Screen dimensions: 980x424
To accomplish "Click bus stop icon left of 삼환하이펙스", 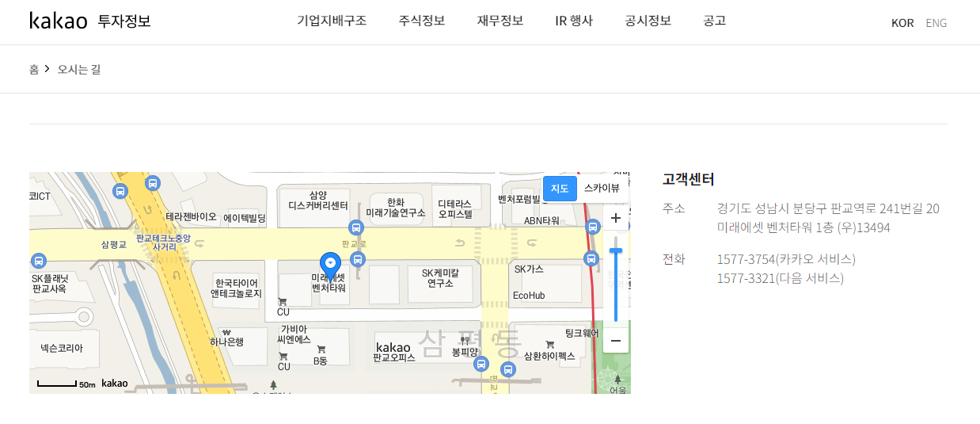I will point(508,369).
